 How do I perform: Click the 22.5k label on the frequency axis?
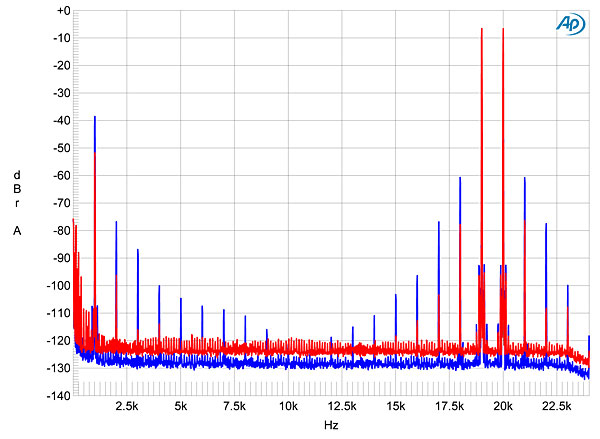pyautogui.click(x=556, y=406)
